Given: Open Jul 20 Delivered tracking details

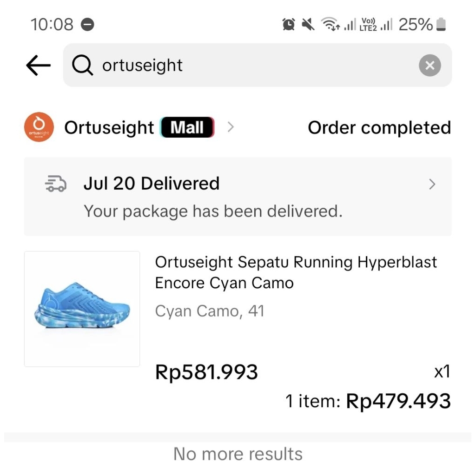Looking at the screenshot, I should coord(152,184).
